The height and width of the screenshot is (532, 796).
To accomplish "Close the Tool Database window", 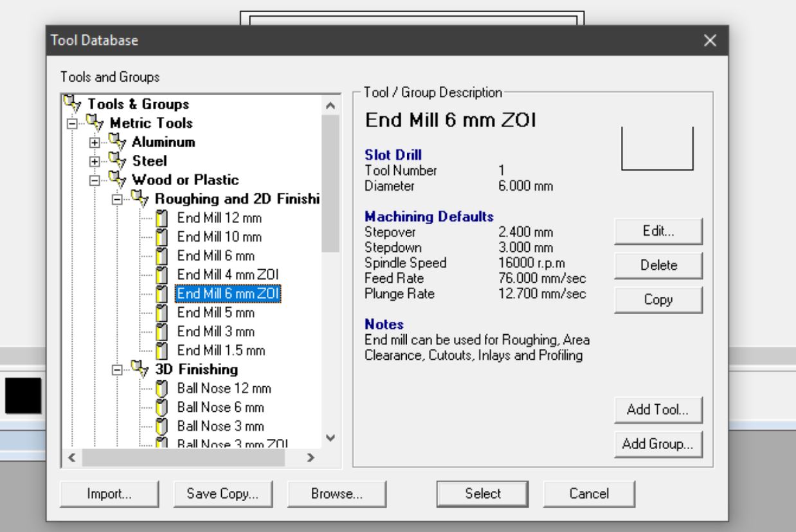I will point(710,41).
